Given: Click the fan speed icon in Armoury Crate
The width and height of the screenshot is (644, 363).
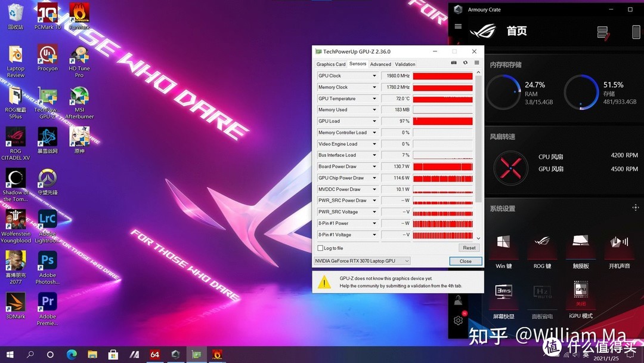Looking at the screenshot, I should click(x=510, y=168).
